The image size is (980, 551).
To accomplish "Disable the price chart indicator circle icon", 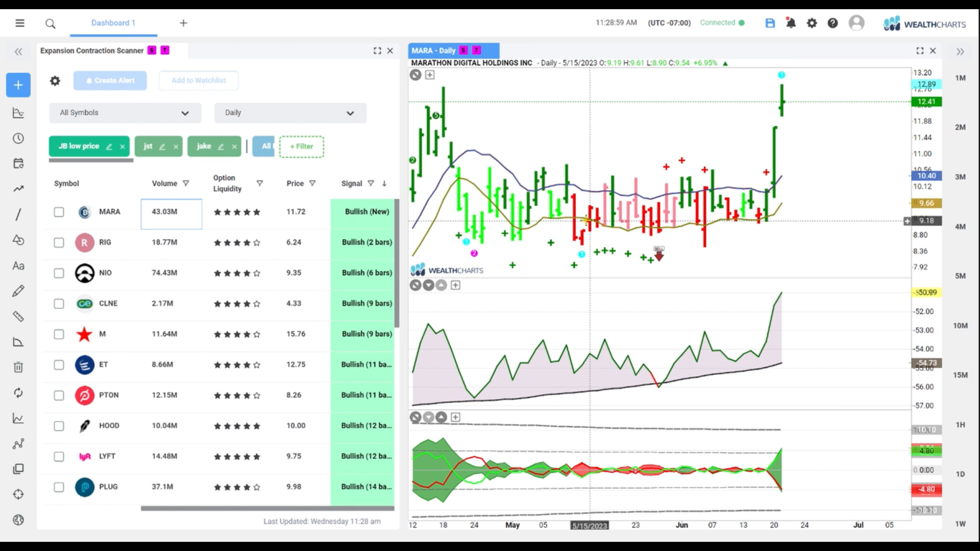I will point(415,75).
